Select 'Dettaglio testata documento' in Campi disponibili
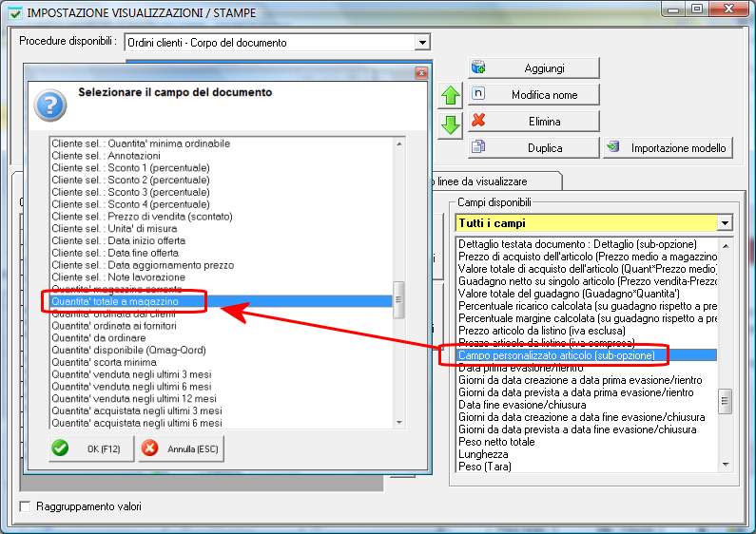Viewport: 756px width, 534px height. pos(587,244)
